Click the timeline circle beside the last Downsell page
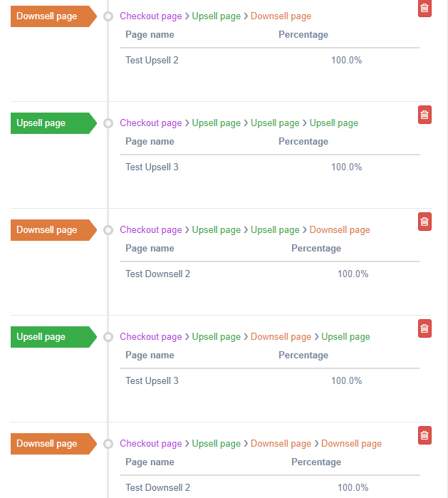 (108, 444)
